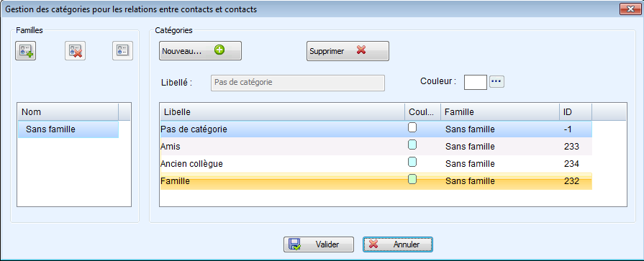Click the color box for Pas de catégorie

tap(412, 128)
